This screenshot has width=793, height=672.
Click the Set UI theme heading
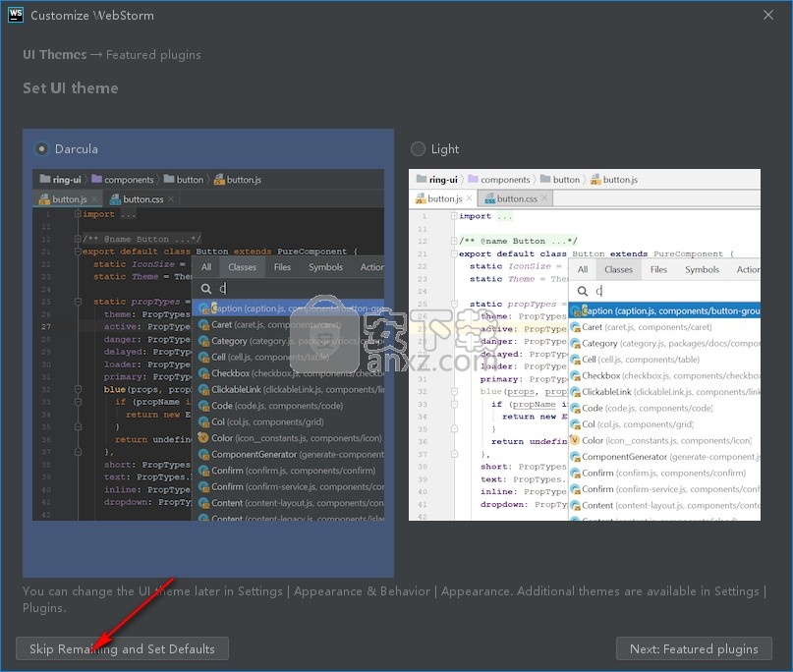pyautogui.click(x=71, y=88)
